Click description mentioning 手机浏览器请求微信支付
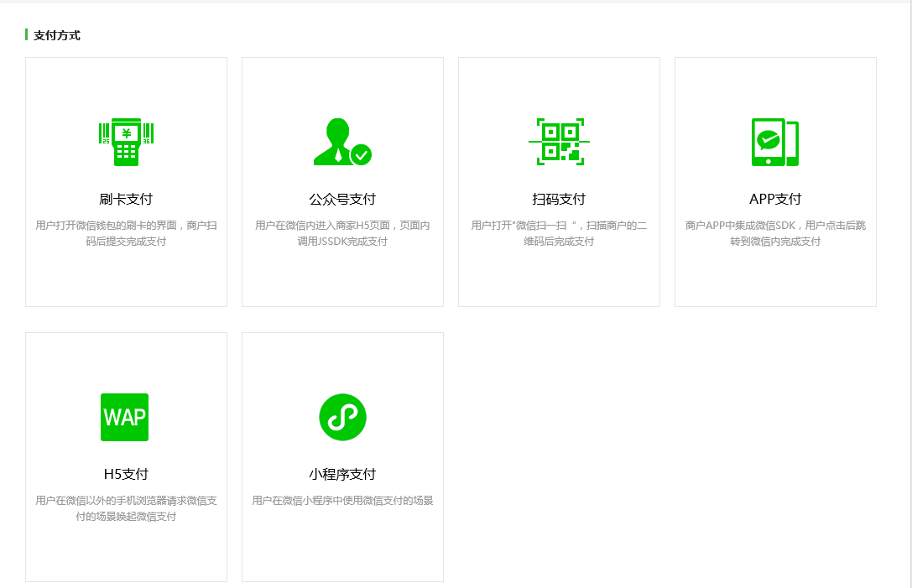This screenshot has width=912, height=588. point(126,508)
